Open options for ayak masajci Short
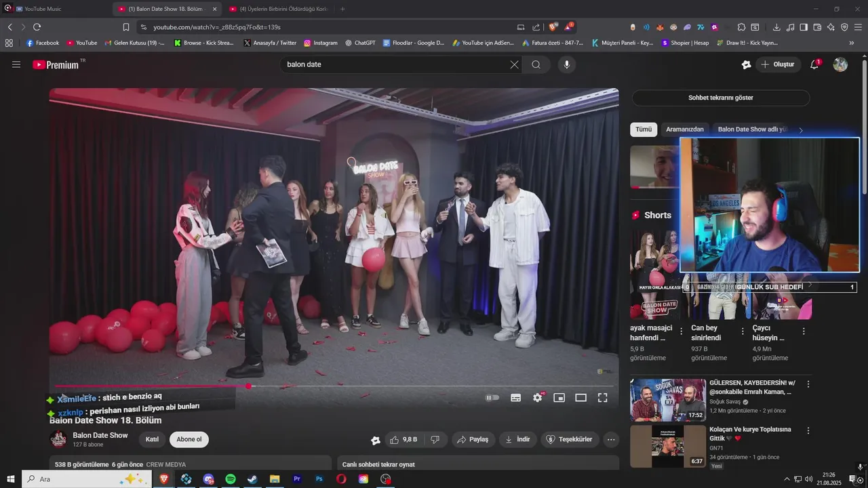Screen dimensions: 868x488 tap(681, 331)
